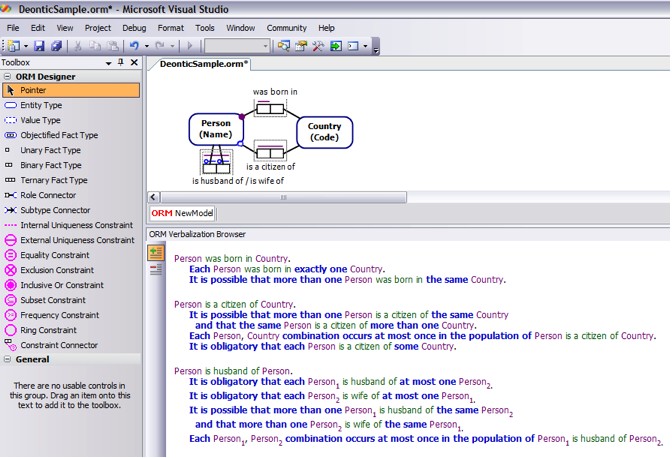
Task: Open the Undo history dropdown arrow
Action: point(147,46)
